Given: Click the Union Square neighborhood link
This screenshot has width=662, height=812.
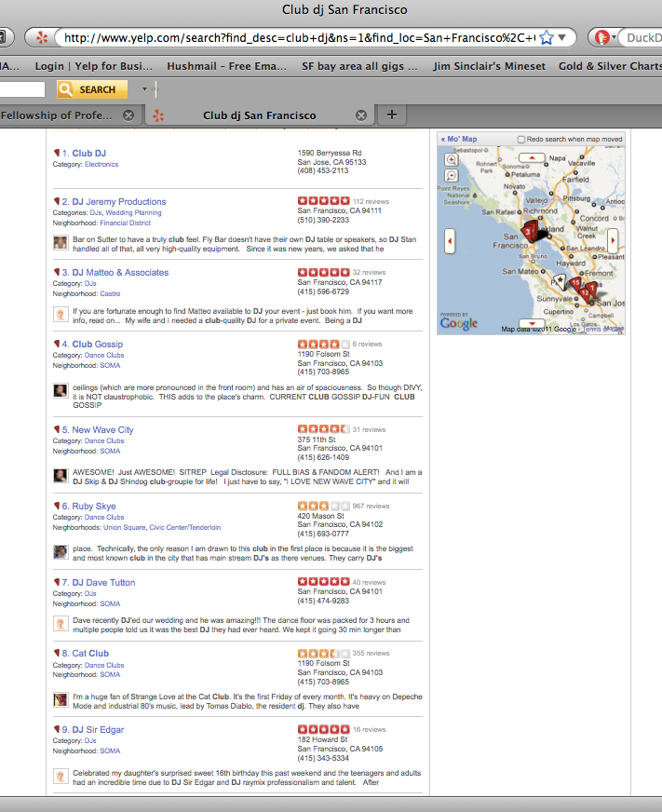Looking at the screenshot, I should coord(125,528).
